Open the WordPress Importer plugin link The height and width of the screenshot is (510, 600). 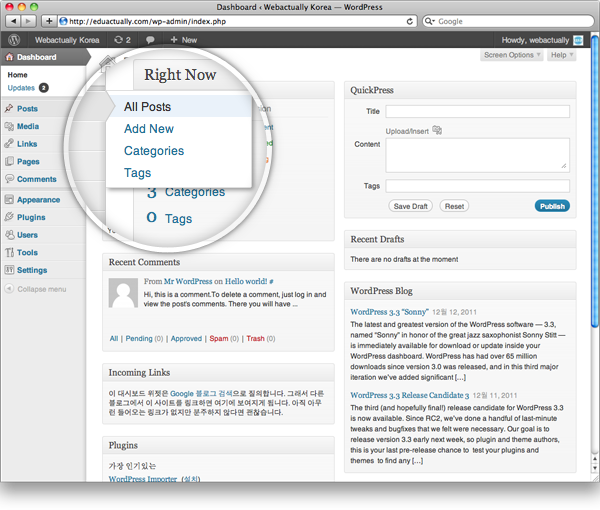(143, 479)
